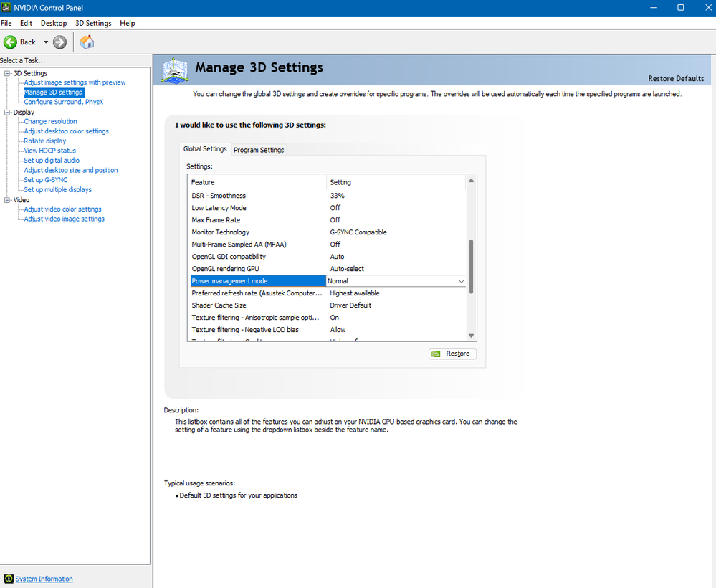716x588 pixels.
Task: Click the Setting column header
Action: [x=396, y=182]
